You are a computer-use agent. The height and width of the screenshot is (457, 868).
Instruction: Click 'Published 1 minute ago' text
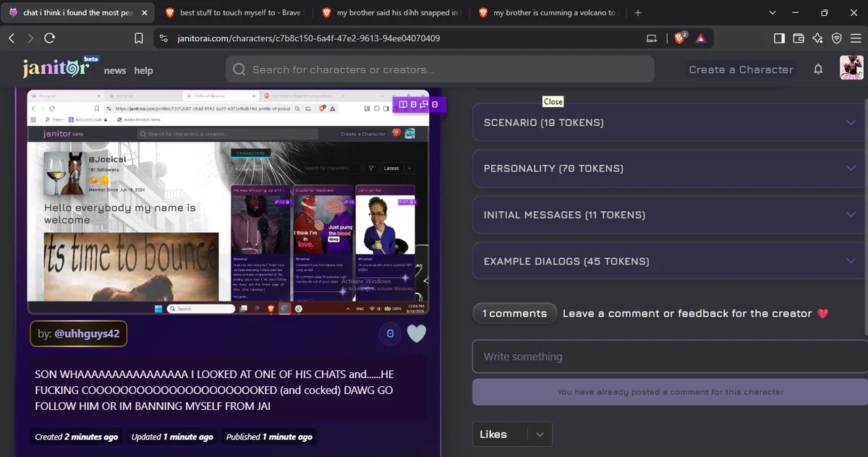pos(269,437)
